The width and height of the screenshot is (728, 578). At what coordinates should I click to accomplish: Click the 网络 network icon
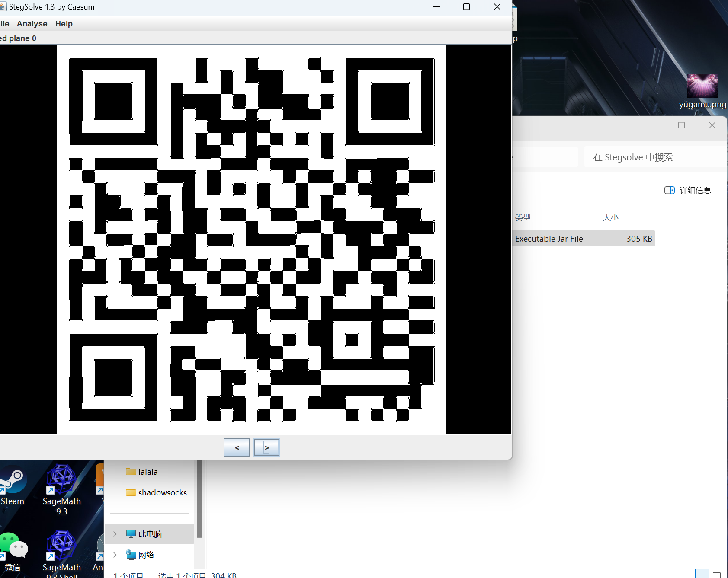pos(131,554)
